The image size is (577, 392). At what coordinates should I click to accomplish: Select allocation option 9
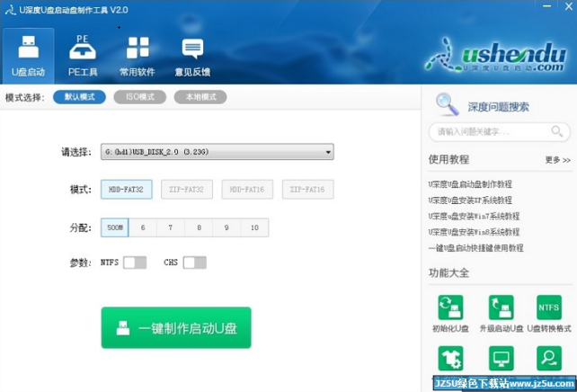(x=226, y=227)
